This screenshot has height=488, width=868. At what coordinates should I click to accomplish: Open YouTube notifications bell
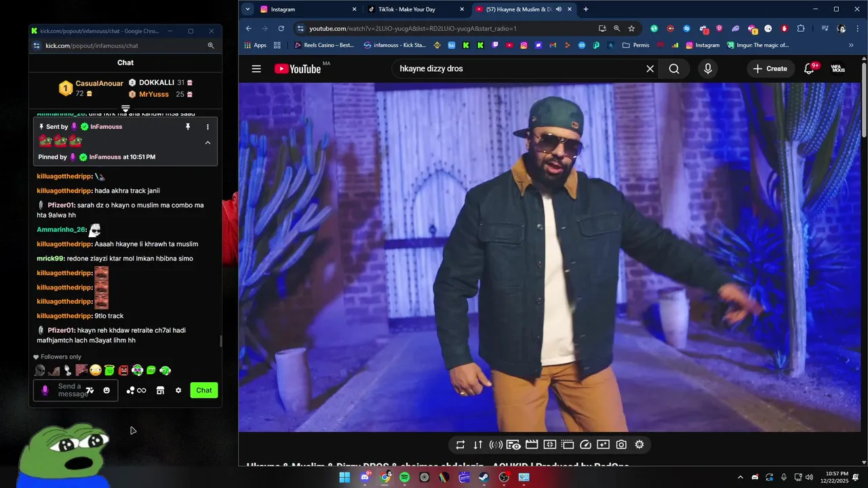pyautogui.click(x=809, y=68)
